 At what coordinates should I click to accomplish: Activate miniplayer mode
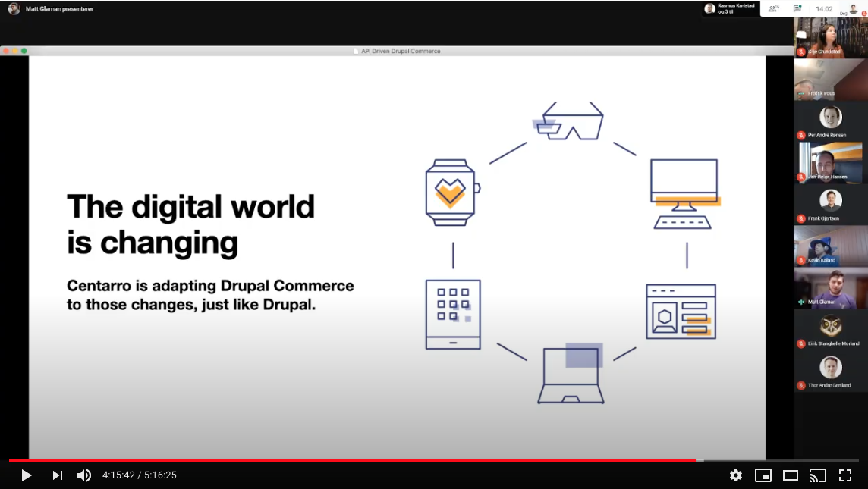763,475
